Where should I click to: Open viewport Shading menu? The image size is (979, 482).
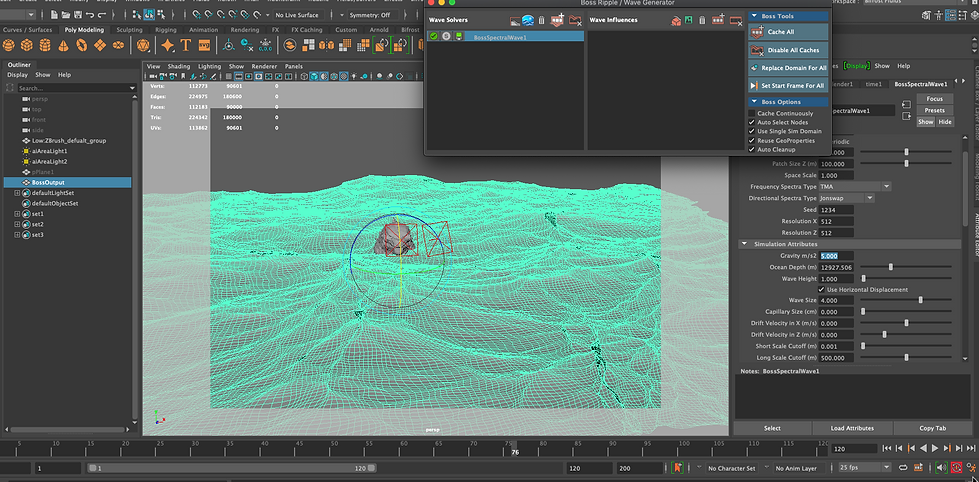coord(179,66)
